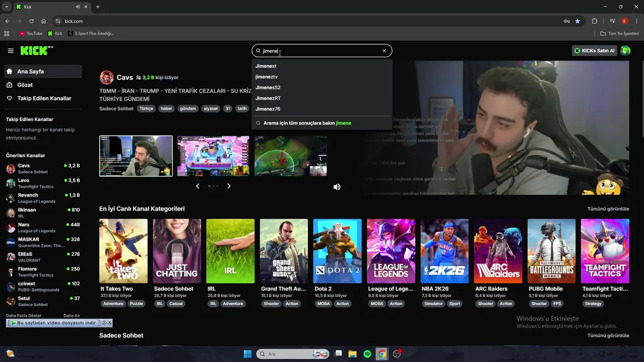Open the PUBG Mobile category card
Screen dimensions: 644x362
(x=551, y=251)
